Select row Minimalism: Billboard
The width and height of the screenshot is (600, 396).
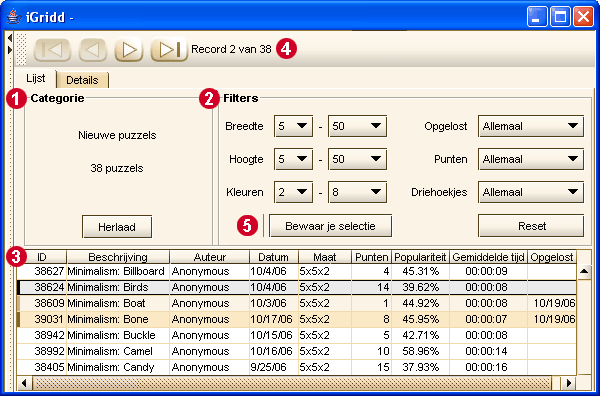point(297,271)
